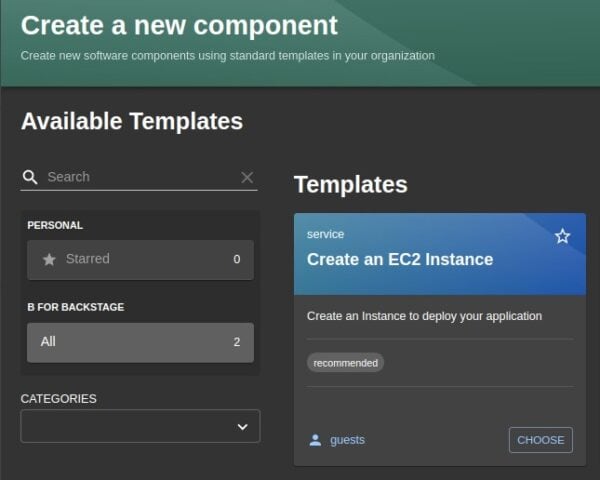Open the guests owner link

347,440
